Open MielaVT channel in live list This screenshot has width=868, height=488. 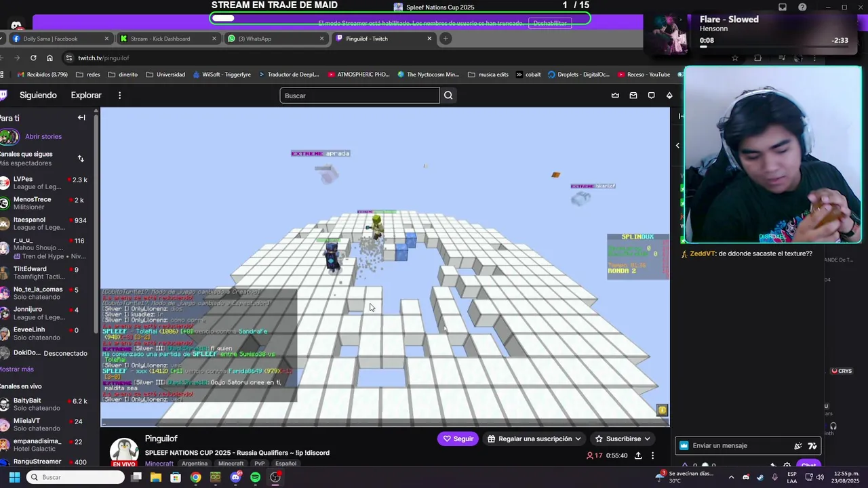[44, 425]
